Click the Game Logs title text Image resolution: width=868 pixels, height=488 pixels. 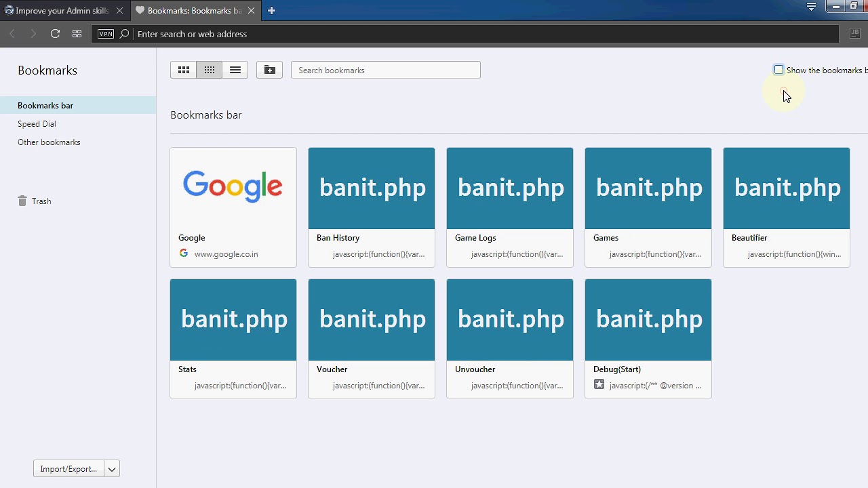click(475, 238)
